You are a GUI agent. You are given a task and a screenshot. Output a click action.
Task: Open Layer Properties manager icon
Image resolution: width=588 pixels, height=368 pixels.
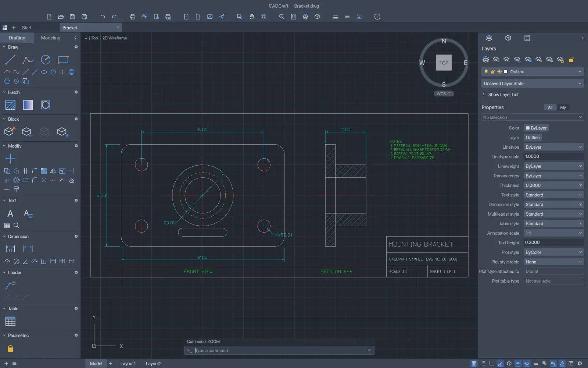point(485,59)
